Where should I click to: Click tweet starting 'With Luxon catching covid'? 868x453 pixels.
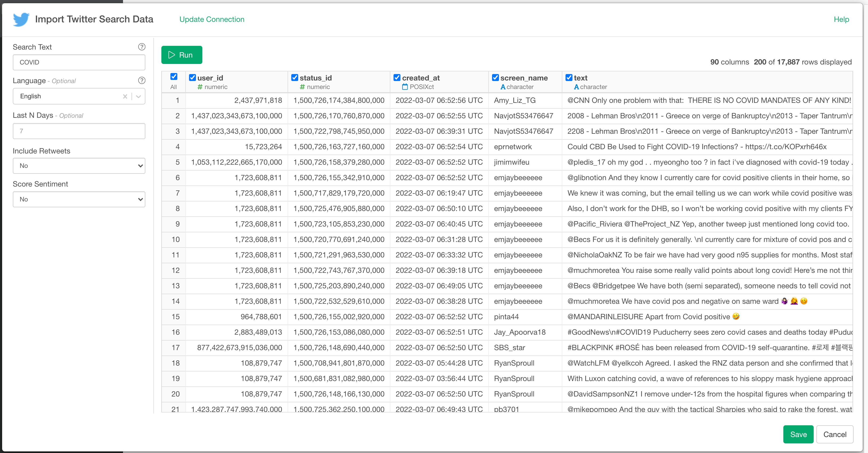click(x=710, y=378)
